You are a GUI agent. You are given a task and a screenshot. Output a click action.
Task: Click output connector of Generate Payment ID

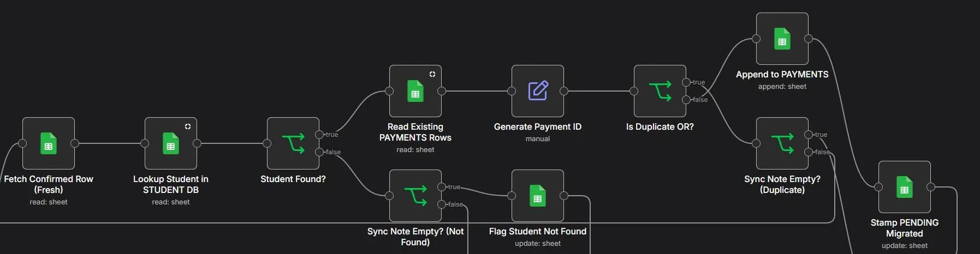[x=564, y=91]
